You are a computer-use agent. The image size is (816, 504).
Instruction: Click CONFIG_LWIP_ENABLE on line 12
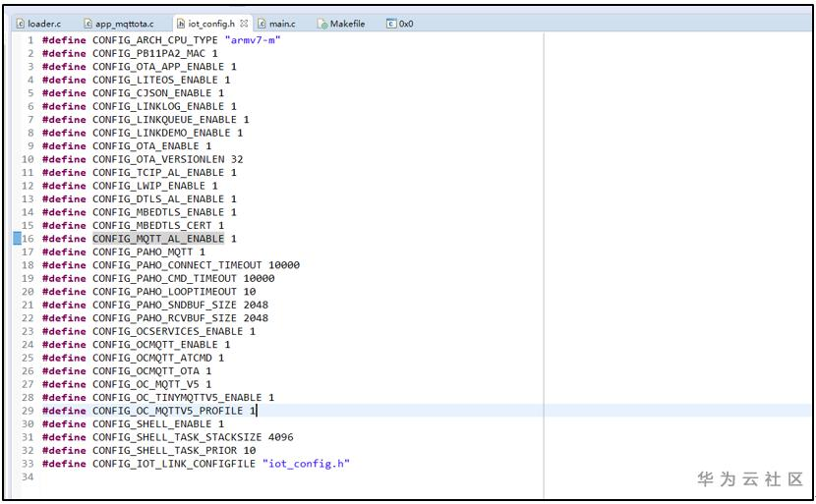tap(148, 186)
